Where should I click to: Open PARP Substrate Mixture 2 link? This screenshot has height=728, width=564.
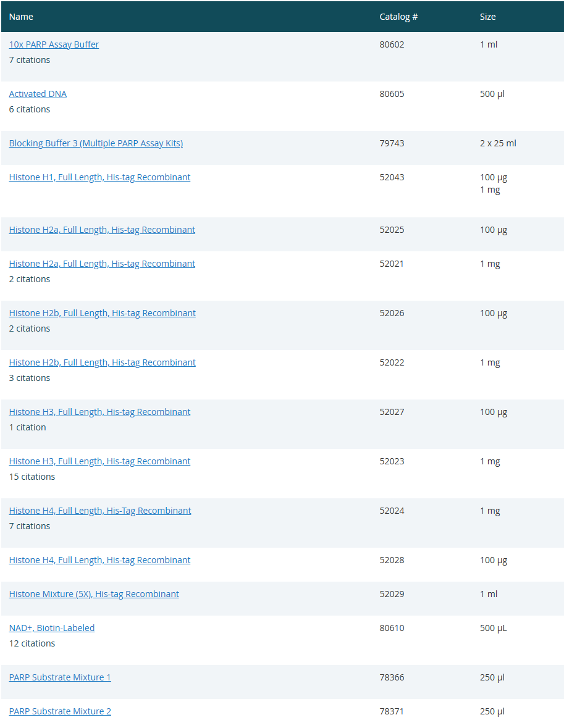click(x=60, y=711)
